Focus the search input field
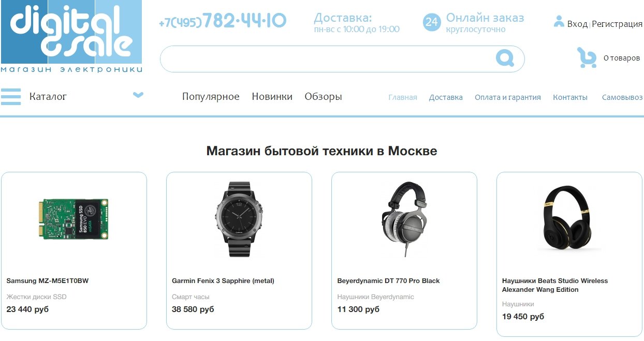Viewport: 644px width, 341px height. pyautogui.click(x=342, y=59)
